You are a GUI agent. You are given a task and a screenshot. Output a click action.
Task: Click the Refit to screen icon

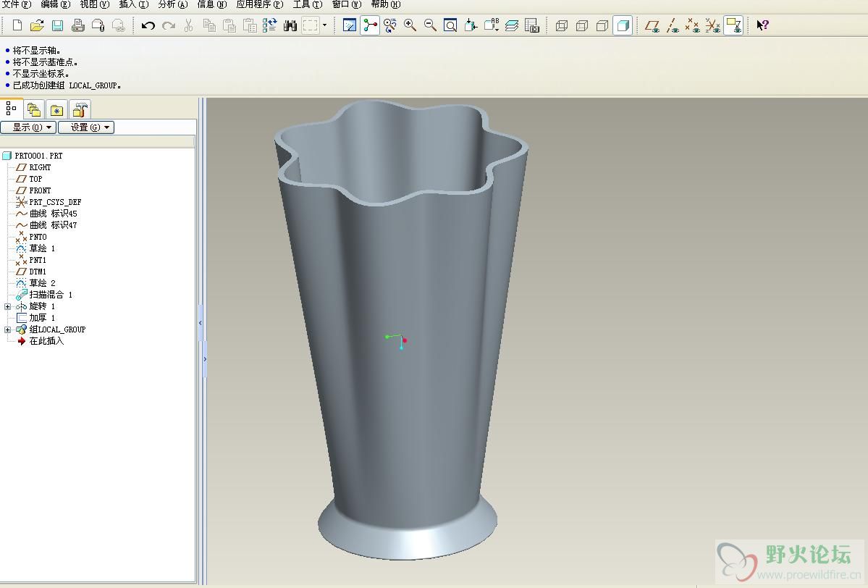tap(450, 25)
